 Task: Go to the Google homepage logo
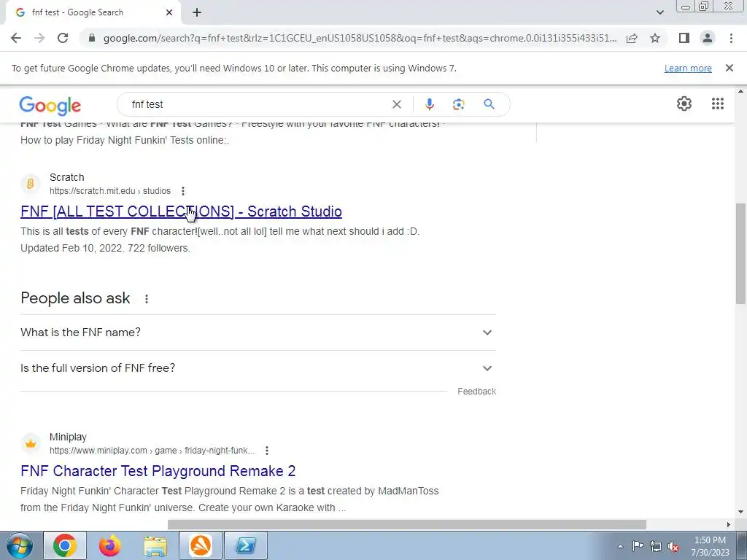pyautogui.click(x=50, y=105)
